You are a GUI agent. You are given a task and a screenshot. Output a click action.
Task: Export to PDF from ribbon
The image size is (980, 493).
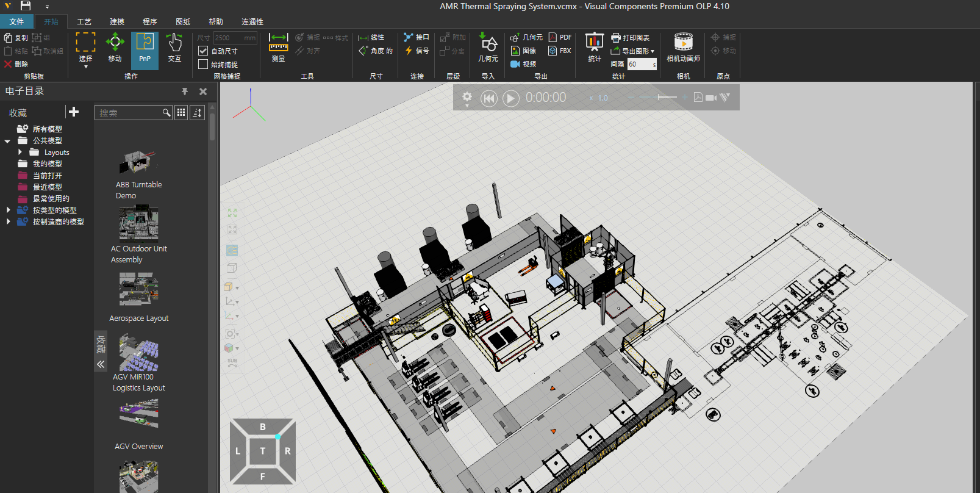560,38
